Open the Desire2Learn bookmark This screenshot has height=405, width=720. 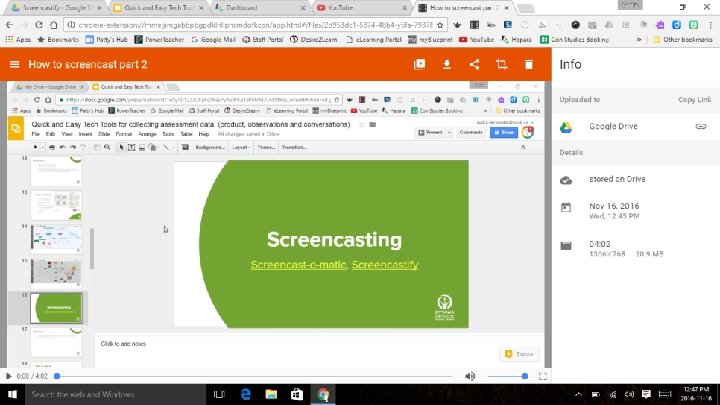(314, 39)
